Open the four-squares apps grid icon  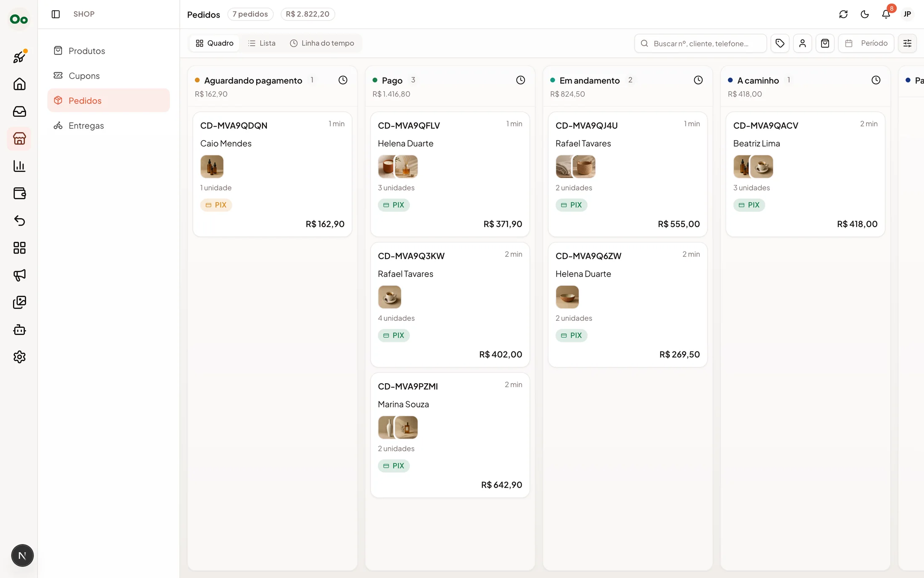[x=19, y=248]
